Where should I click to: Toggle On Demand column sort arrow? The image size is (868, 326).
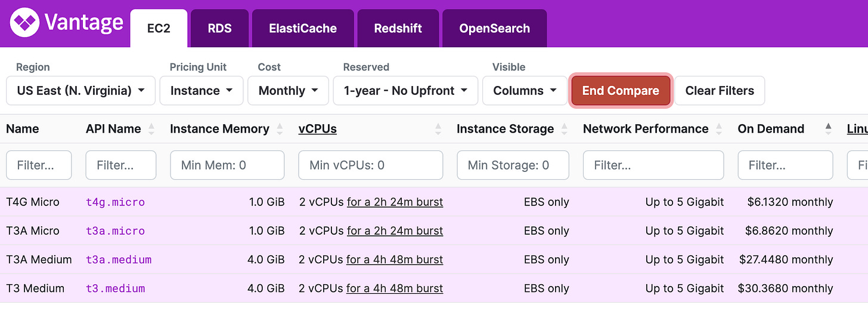point(828,129)
